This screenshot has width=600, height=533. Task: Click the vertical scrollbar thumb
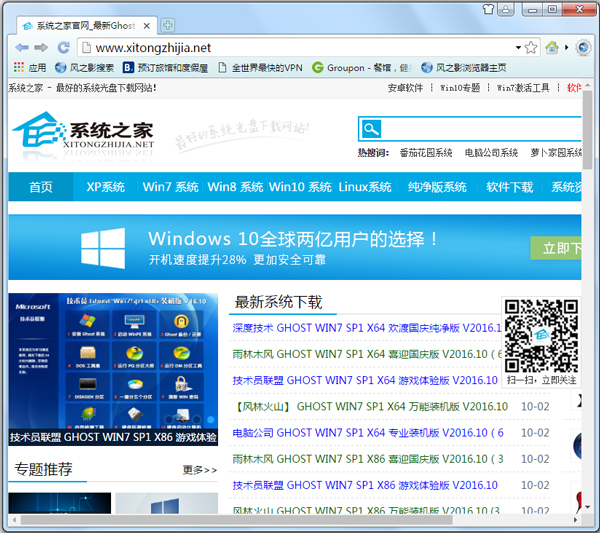click(x=587, y=130)
